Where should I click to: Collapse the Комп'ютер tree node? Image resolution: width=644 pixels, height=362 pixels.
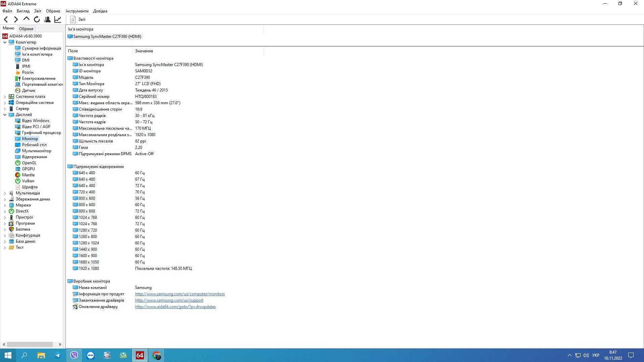(x=5, y=42)
